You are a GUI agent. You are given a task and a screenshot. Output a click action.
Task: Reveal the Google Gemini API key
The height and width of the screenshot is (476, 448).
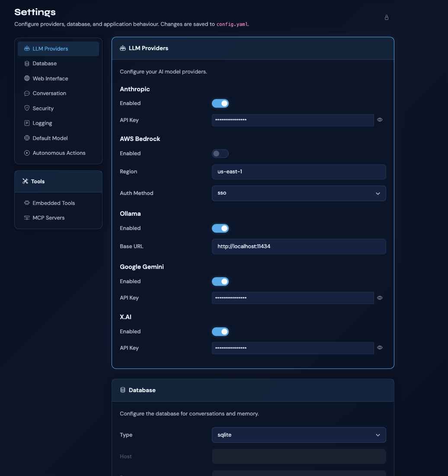point(380,298)
